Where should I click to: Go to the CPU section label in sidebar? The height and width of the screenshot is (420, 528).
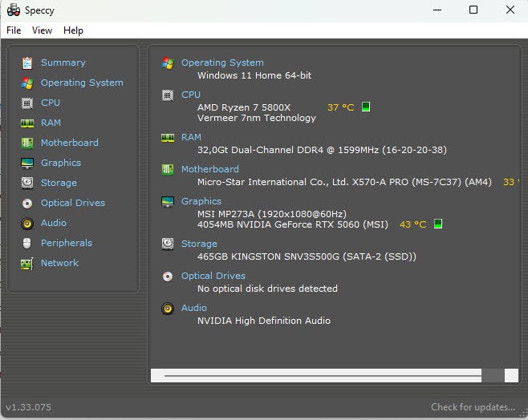(x=51, y=103)
